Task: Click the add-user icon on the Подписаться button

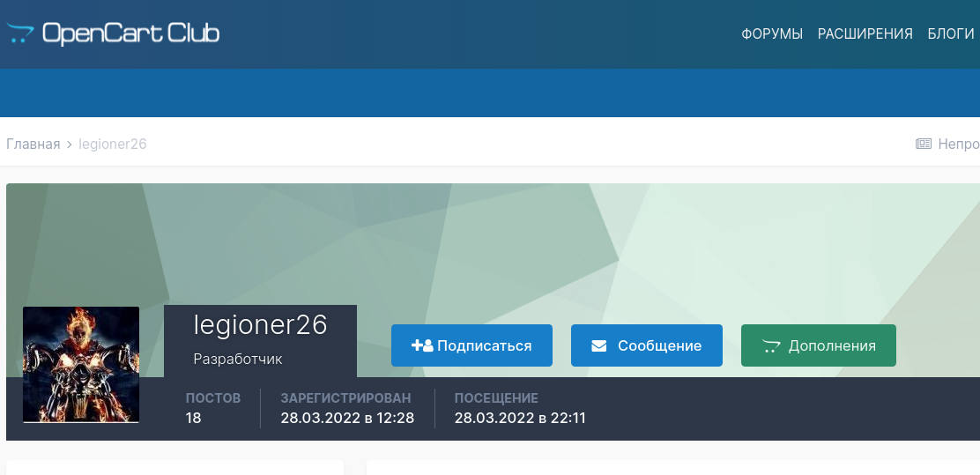Action: tap(422, 345)
